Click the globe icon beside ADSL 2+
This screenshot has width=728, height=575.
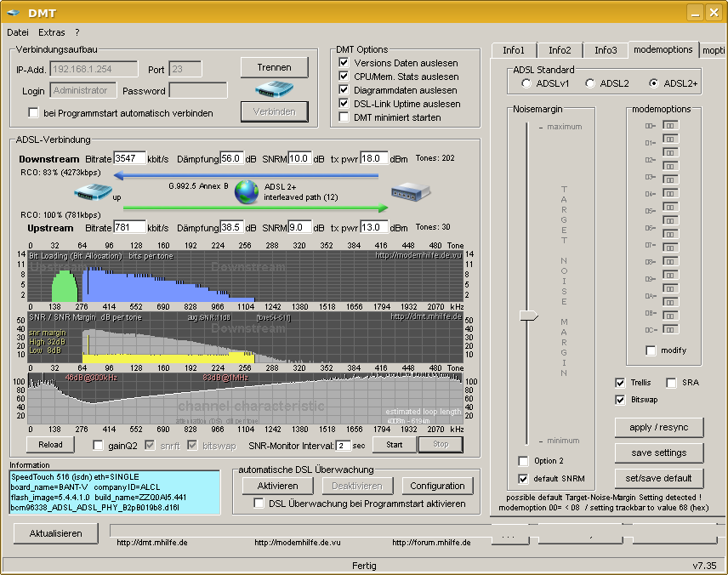coord(247,192)
